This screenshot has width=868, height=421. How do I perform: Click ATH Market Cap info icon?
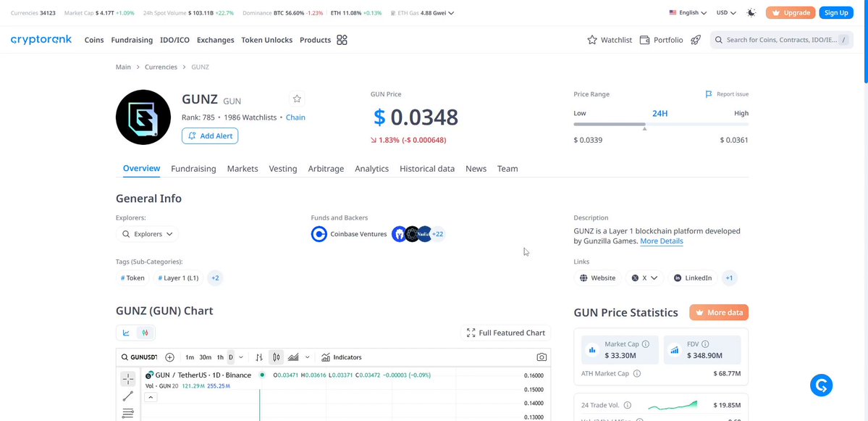pyautogui.click(x=636, y=373)
